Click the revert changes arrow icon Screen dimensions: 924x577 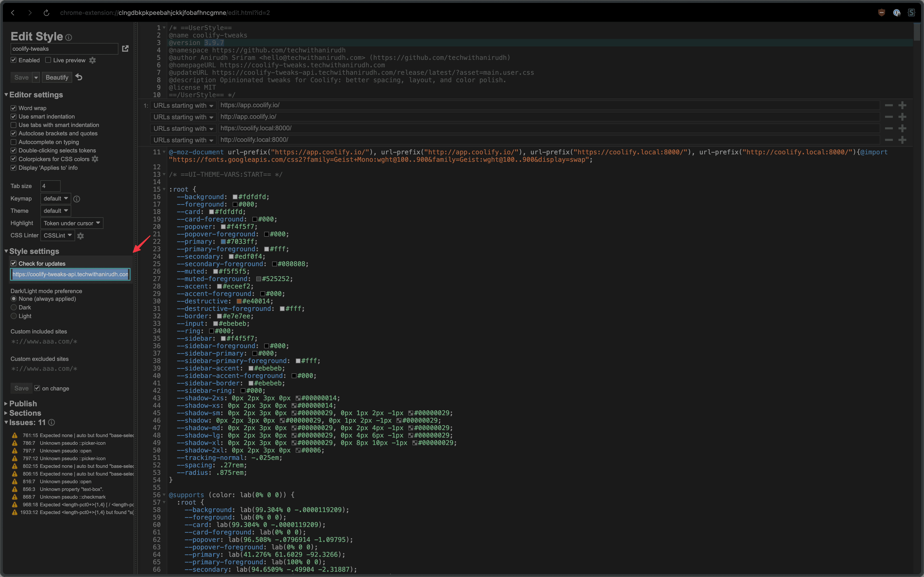click(x=79, y=77)
